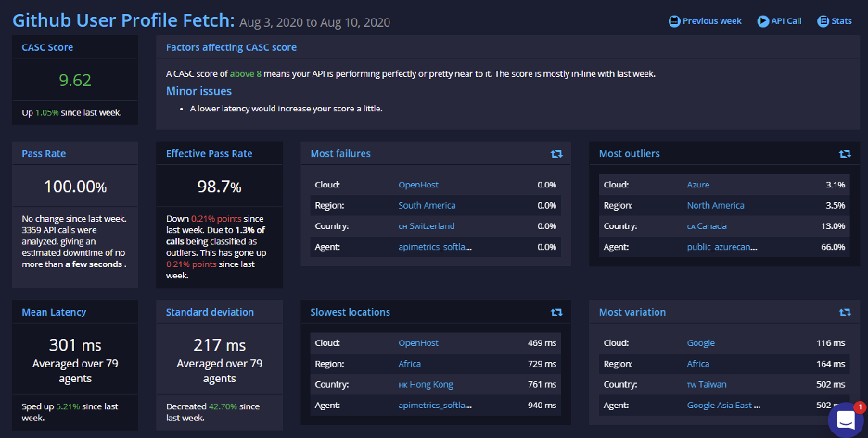Click the Sped up 5.21% note
The height and width of the screenshot is (438, 868).
point(70,412)
